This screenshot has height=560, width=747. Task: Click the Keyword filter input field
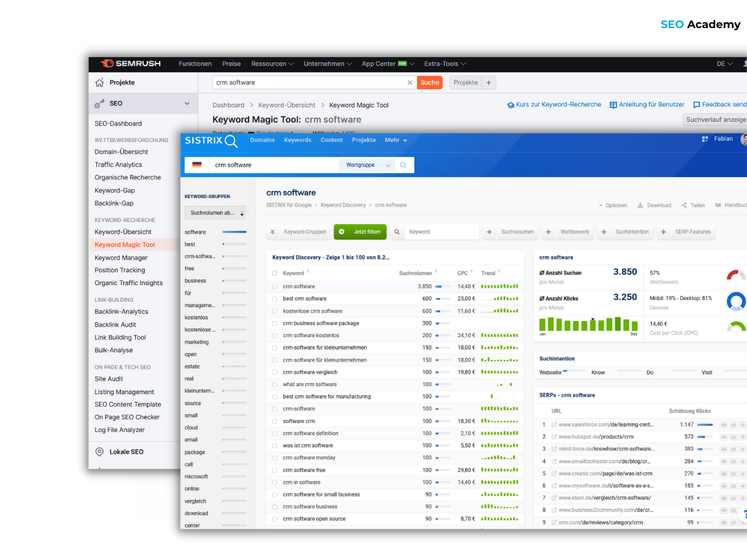(x=442, y=232)
